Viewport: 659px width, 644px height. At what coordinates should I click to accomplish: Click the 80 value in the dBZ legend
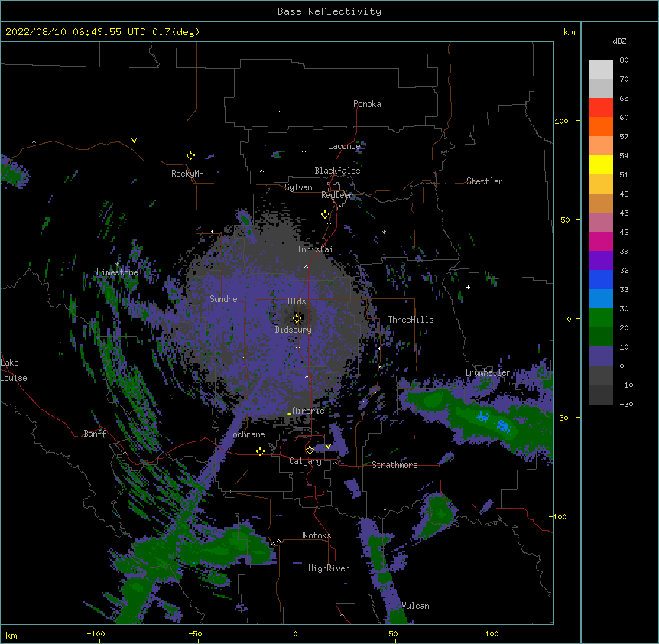click(624, 60)
